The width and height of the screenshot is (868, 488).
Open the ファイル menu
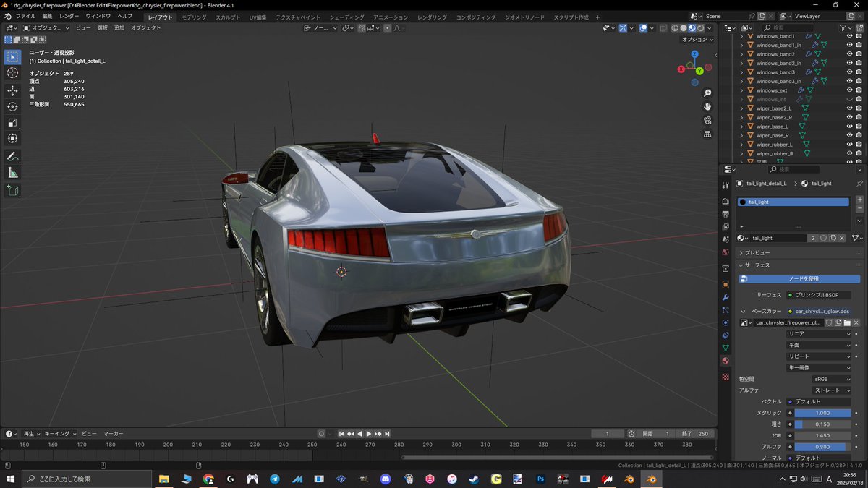coord(25,16)
